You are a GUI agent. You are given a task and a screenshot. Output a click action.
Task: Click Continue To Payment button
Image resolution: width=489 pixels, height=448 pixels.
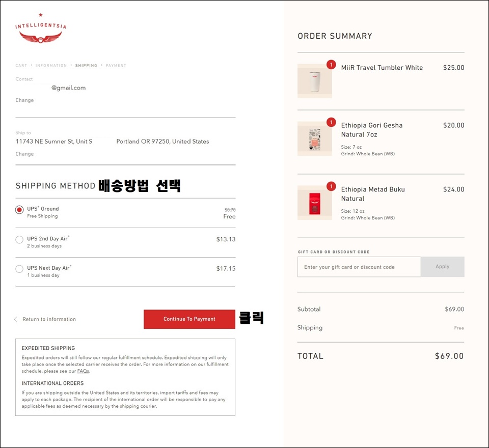189,319
